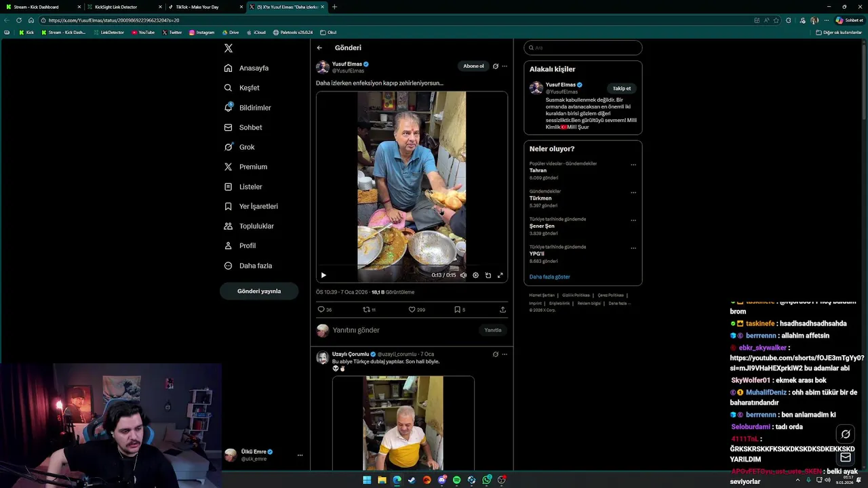Image resolution: width=868 pixels, height=488 pixels.
Task: Open more options for YPG'li trend
Action: tap(633, 248)
